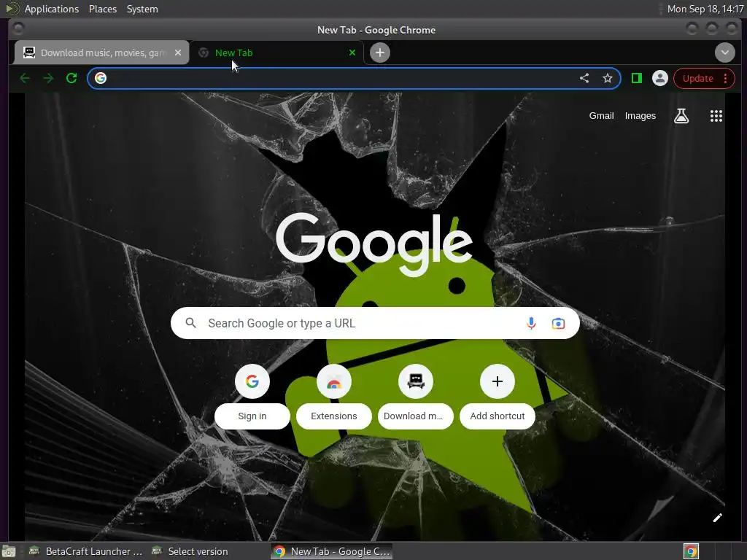Customize this page pencil icon
The height and width of the screenshot is (560, 747).
tap(718, 518)
